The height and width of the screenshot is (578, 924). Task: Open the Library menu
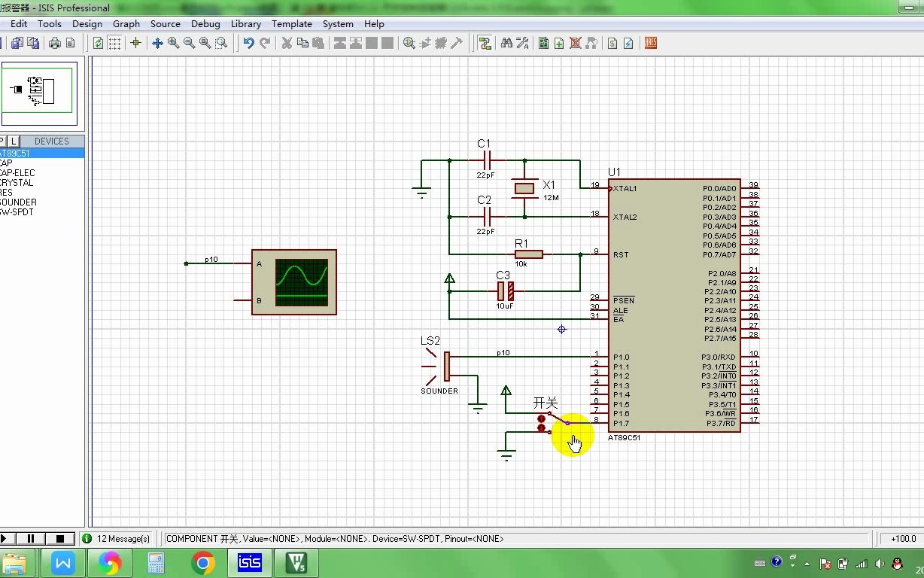(245, 23)
